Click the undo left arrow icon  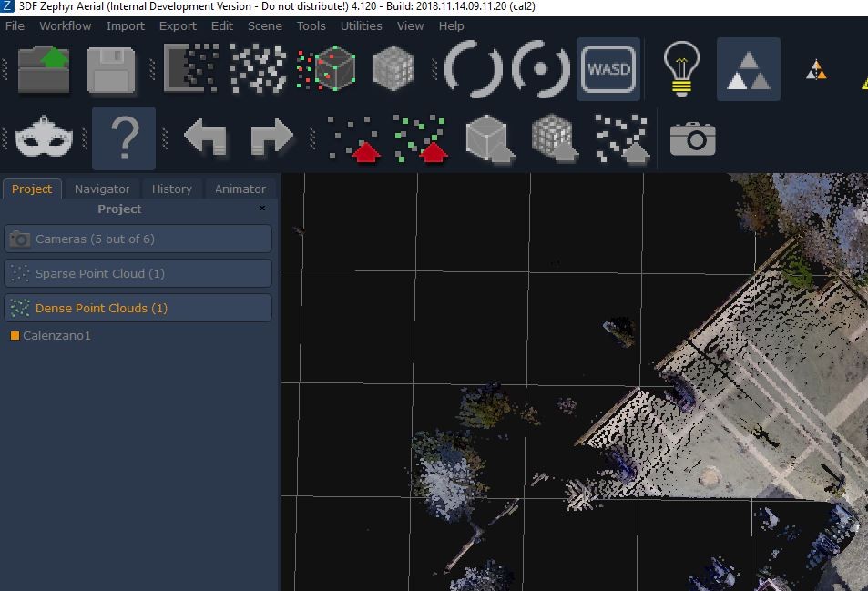pyautogui.click(x=206, y=139)
